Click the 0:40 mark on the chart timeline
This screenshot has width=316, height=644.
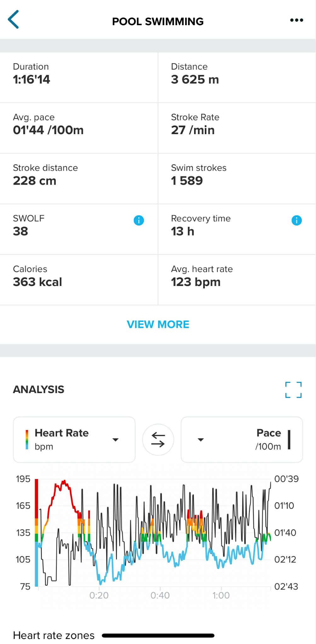click(x=160, y=595)
